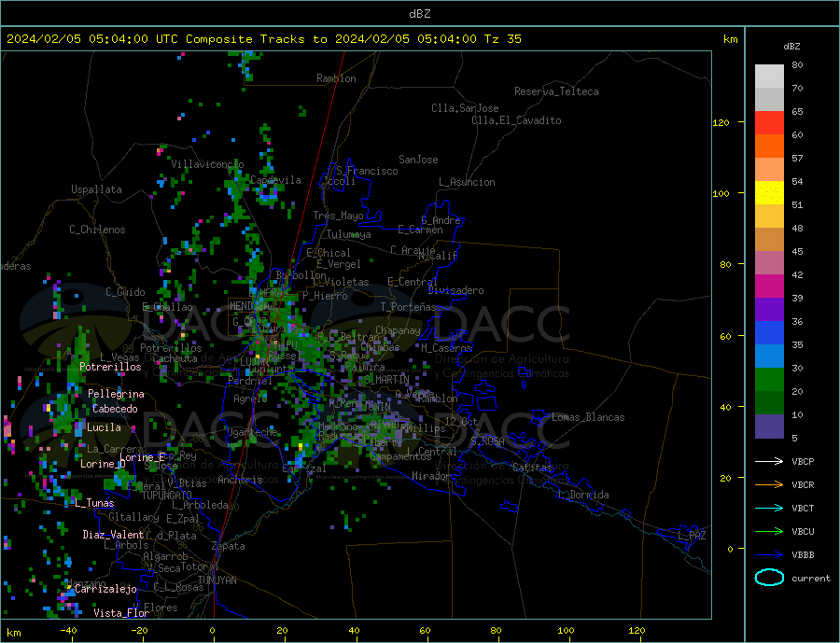Click the 'Clla.El_Cavadito' map label
This screenshot has height=643, width=840.
coord(516,120)
